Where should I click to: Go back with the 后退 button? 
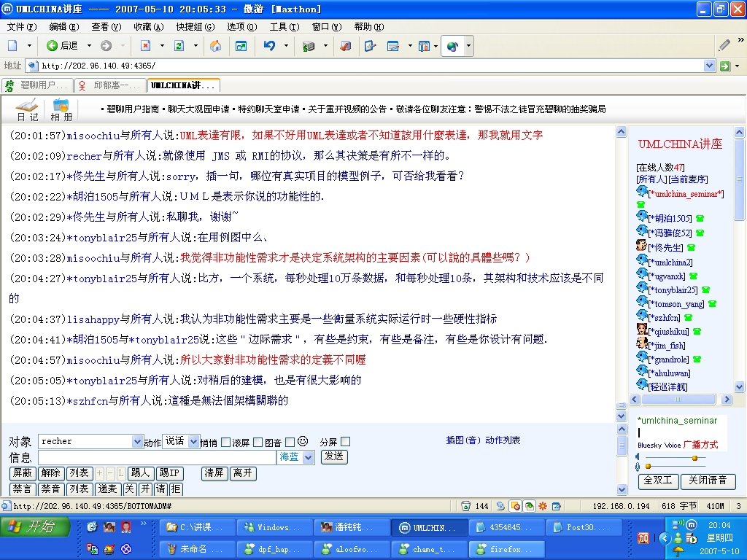point(63,46)
